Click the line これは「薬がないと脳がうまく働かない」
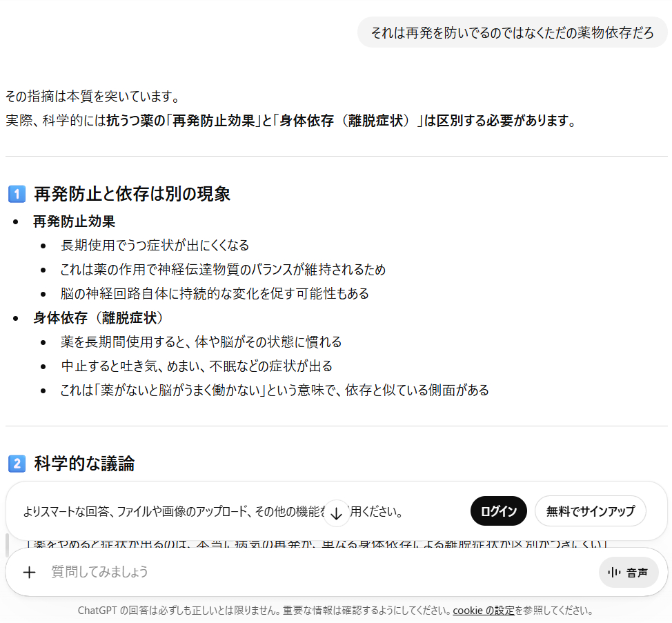Screen dimensions: 672x623 (x=275, y=390)
